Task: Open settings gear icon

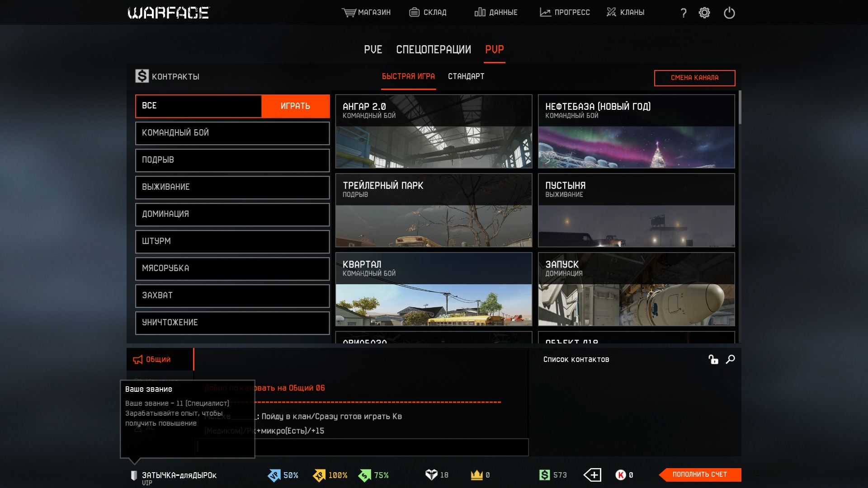Action: 704,13
